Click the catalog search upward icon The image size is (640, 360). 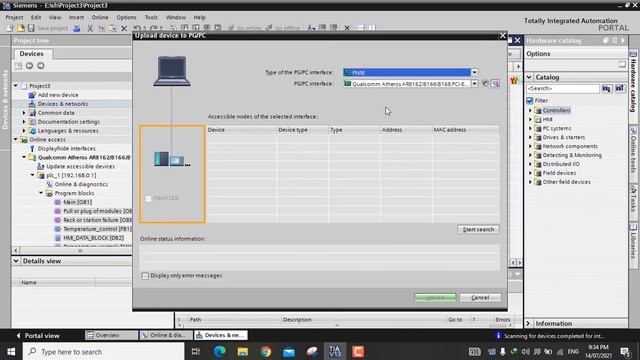620,89
